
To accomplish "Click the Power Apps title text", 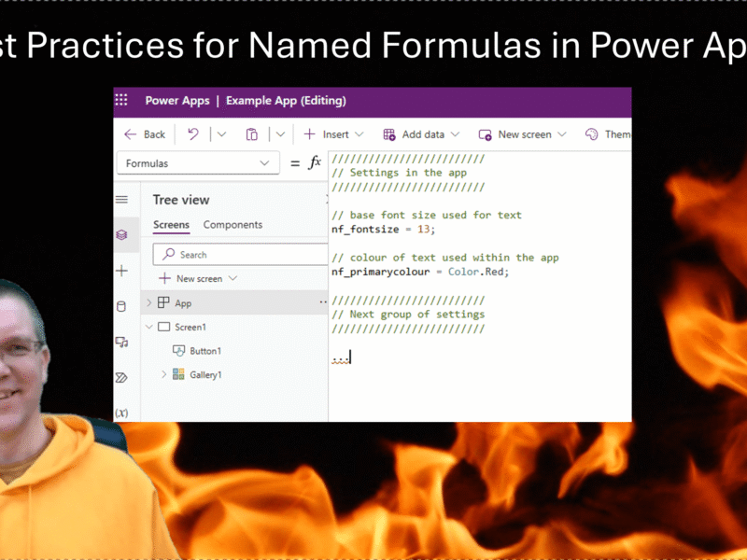I will pos(177,101).
